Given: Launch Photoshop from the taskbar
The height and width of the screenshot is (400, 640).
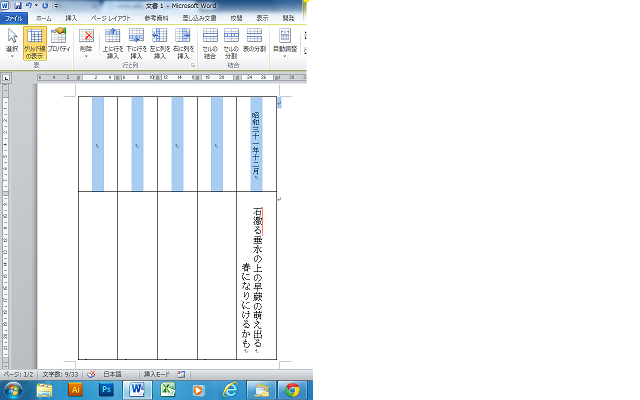Looking at the screenshot, I should (106, 390).
